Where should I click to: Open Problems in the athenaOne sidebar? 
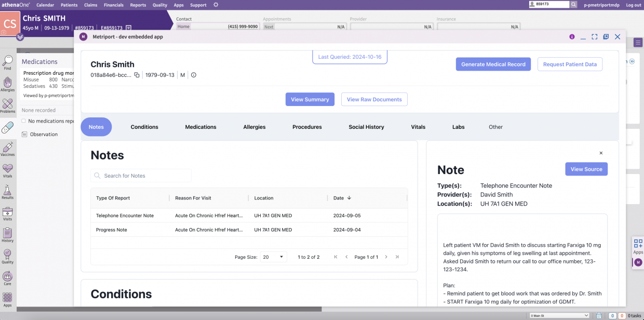(x=7, y=106)
